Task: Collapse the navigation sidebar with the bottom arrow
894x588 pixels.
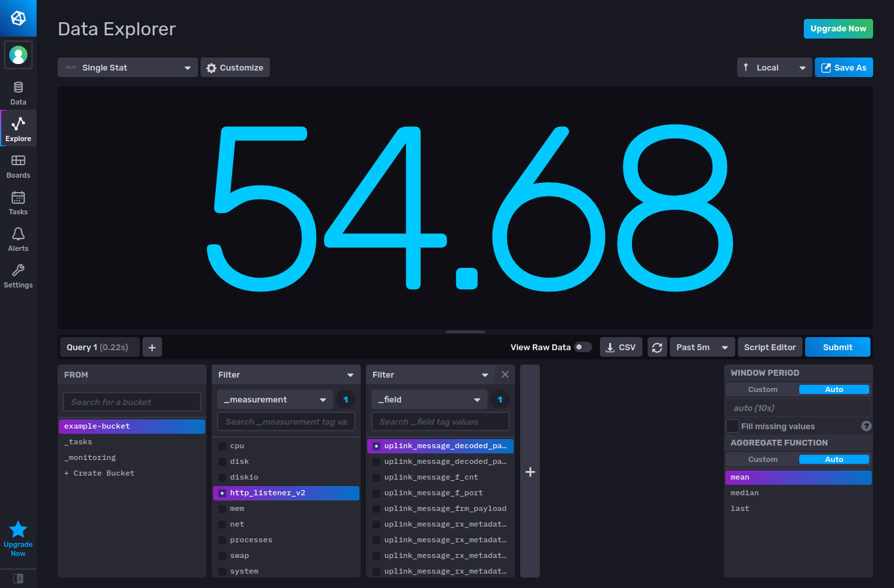Action: point(18,578)
